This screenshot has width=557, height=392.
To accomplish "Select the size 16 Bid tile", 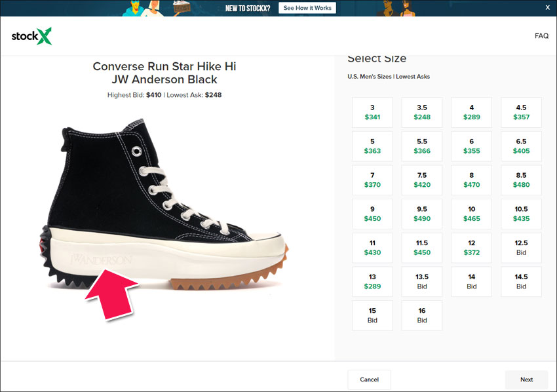I will (x=421, y=315).
